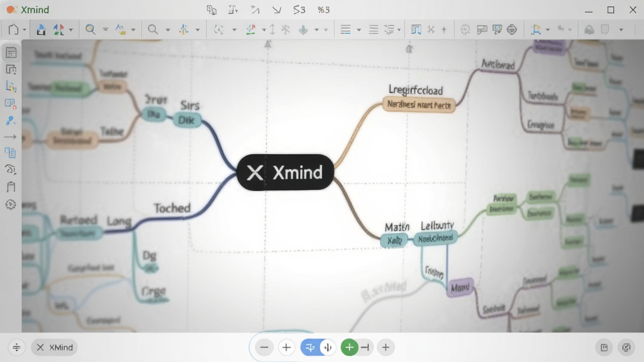
Task: Click the round divider icon at the bottom left
Action: tap(16, 347)
